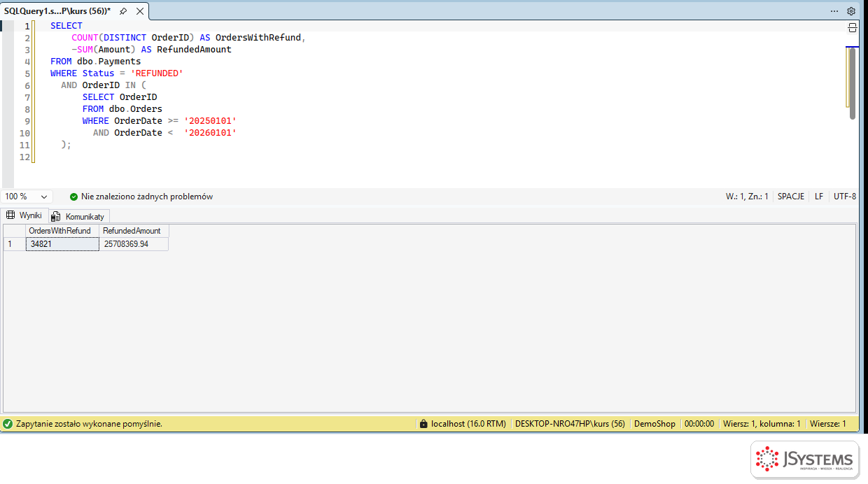
Task: Click dbo.Orders in the subquery
Action: click(136, 109)
